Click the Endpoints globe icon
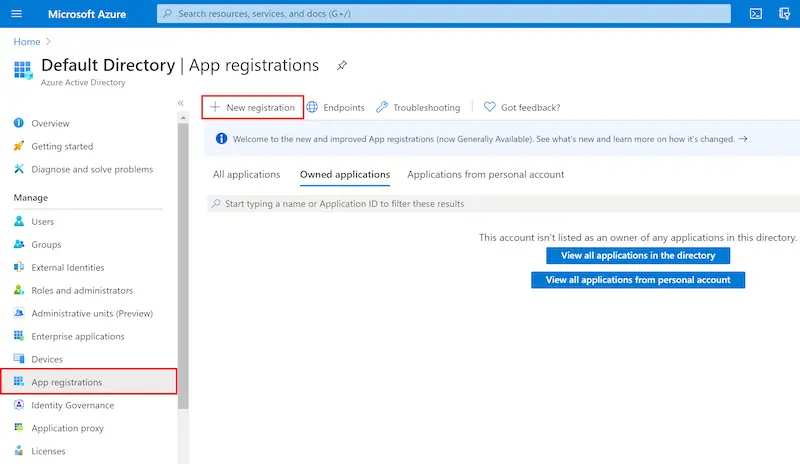The height and width of the screenshot is (464, 800). click(312, 107)
